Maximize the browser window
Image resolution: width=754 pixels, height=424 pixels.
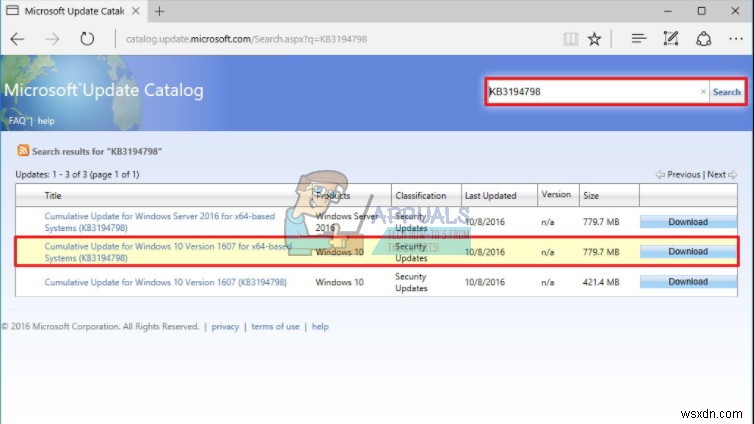(702, 11)
